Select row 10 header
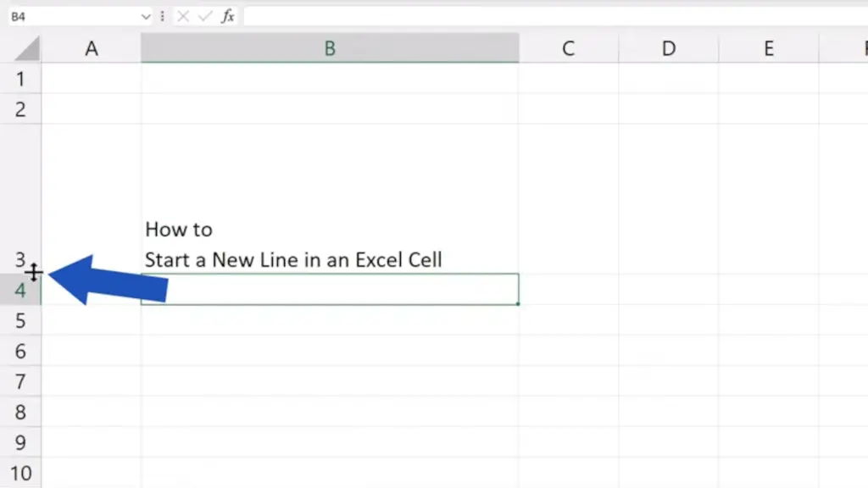This screenshot has height=488, width=868. (x=20, y=473)
